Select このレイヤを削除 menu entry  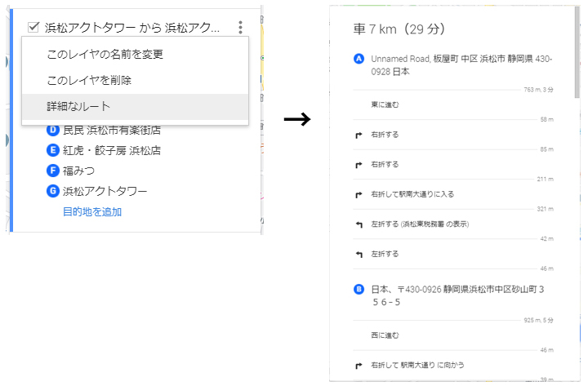click(135, 80)
